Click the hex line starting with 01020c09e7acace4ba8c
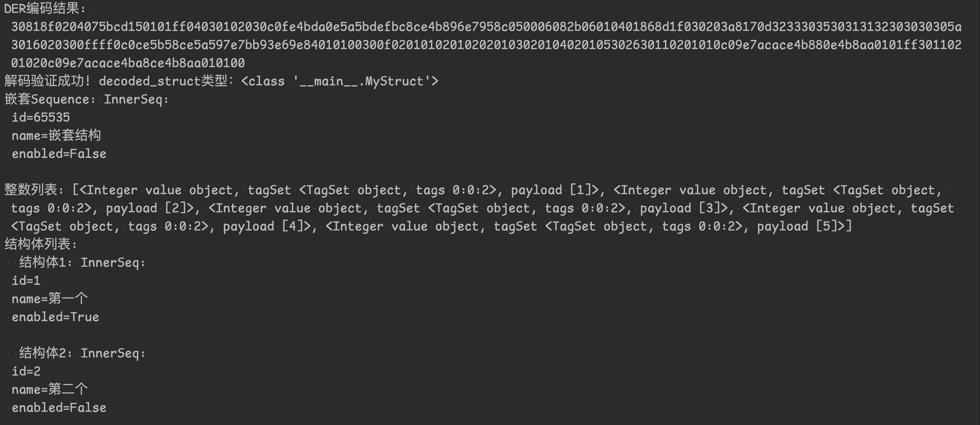 128,63
